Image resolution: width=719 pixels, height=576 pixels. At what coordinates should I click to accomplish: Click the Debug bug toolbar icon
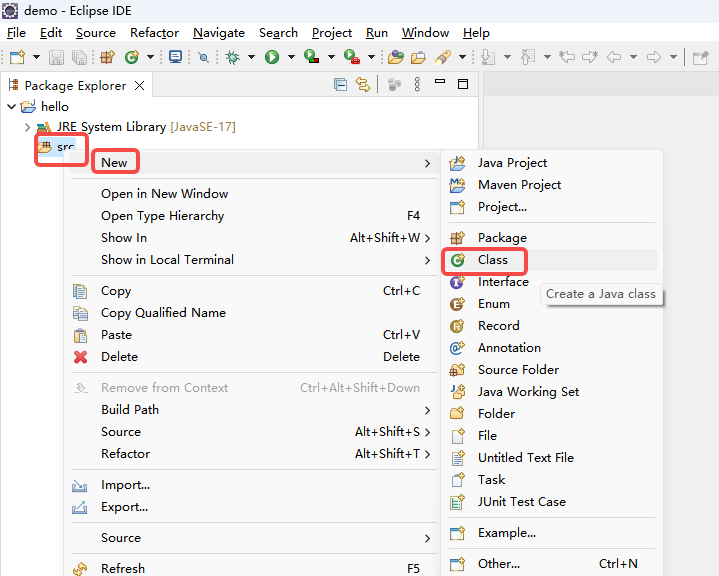[x=233, y=57]
